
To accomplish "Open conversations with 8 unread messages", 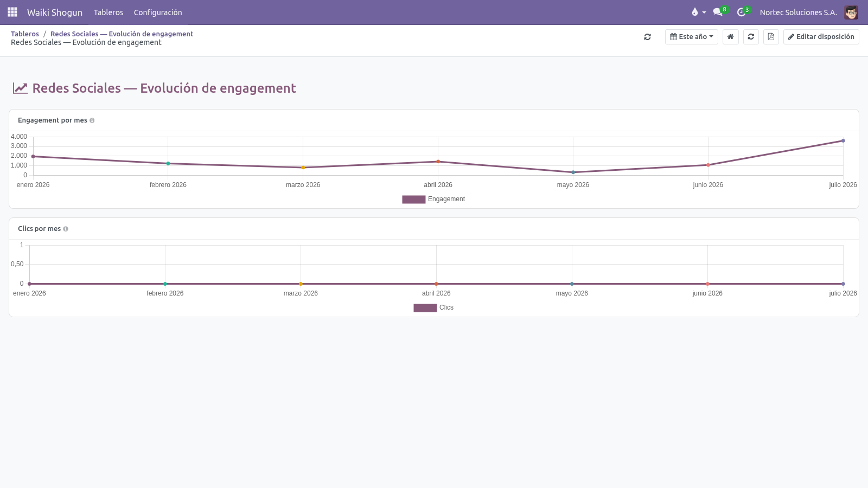I will [720, 12].
